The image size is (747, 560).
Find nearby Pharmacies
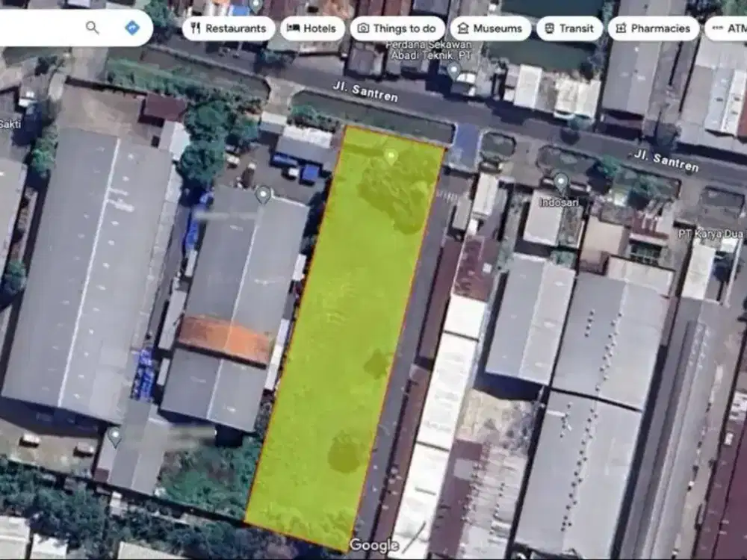(x=653, y=28)
